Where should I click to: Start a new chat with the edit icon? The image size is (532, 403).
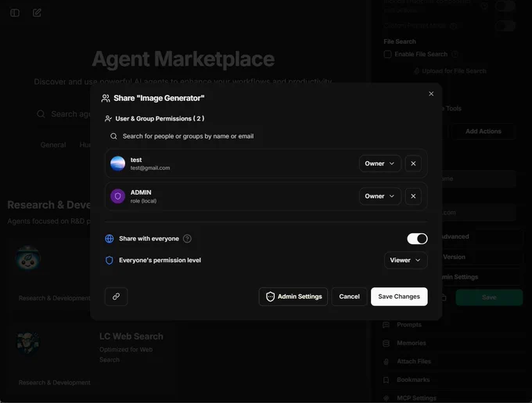[37, 13]
